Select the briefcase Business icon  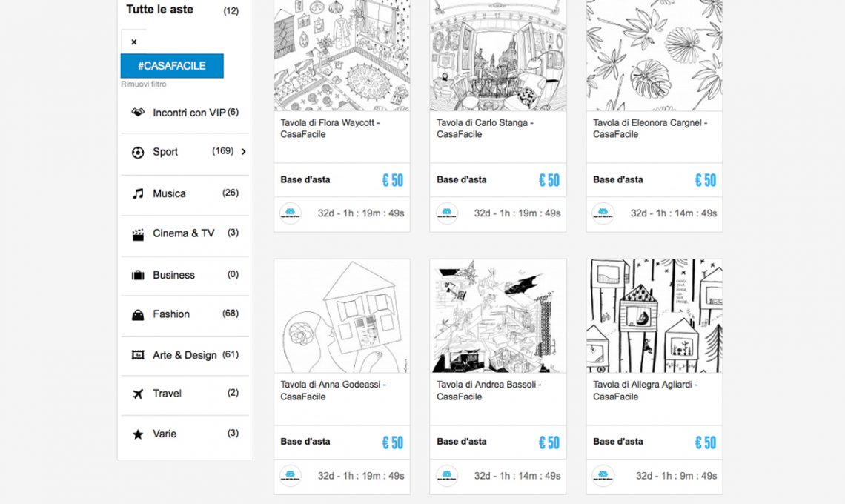click(137, 275)
